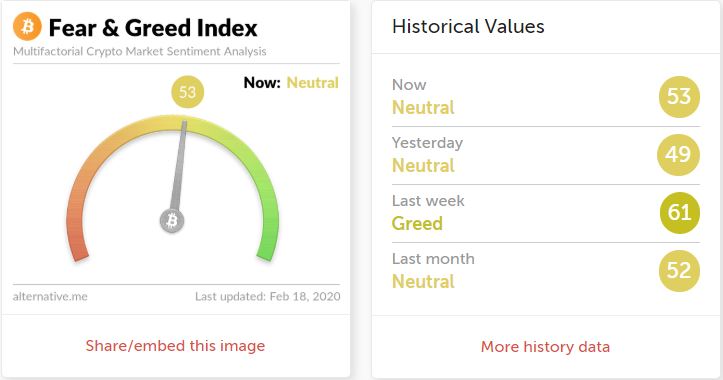The image size is (723, 380).
Task: Select the Yesterday Neutral label
Action: pos(423,166)
